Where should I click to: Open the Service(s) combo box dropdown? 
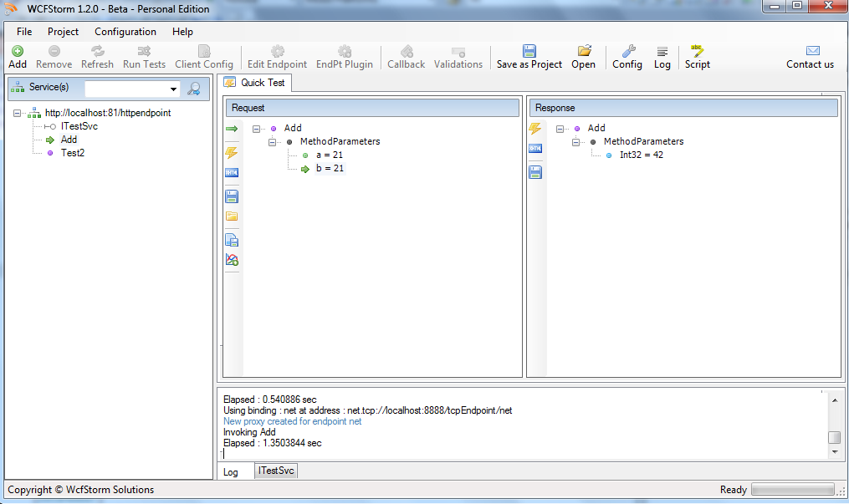(x=173, y=89)
